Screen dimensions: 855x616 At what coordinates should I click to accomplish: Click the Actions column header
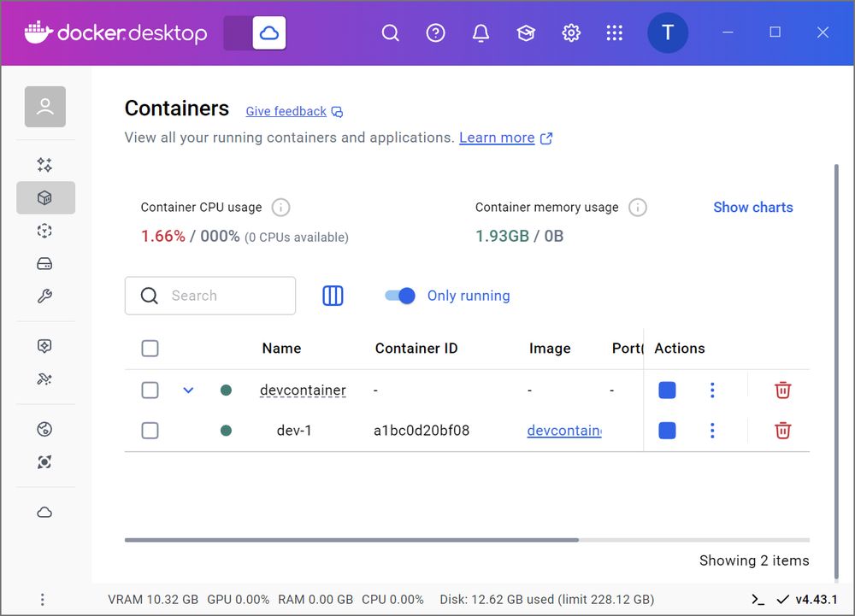click(x=680, y=349)
